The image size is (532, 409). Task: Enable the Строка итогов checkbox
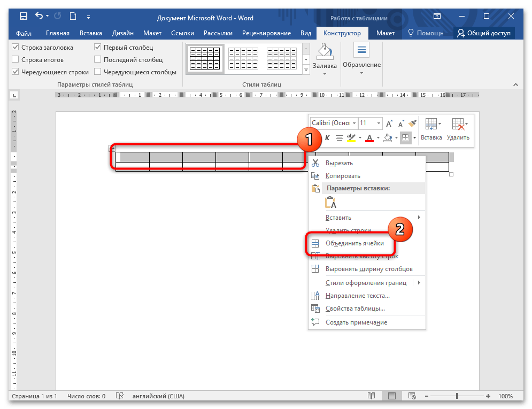16,59
